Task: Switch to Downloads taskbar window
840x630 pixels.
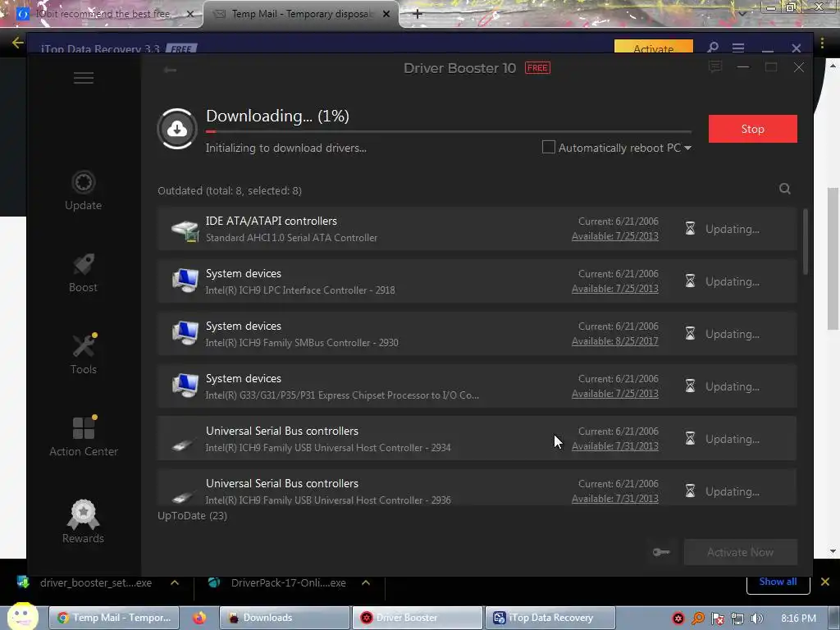Action: [284, 618]
